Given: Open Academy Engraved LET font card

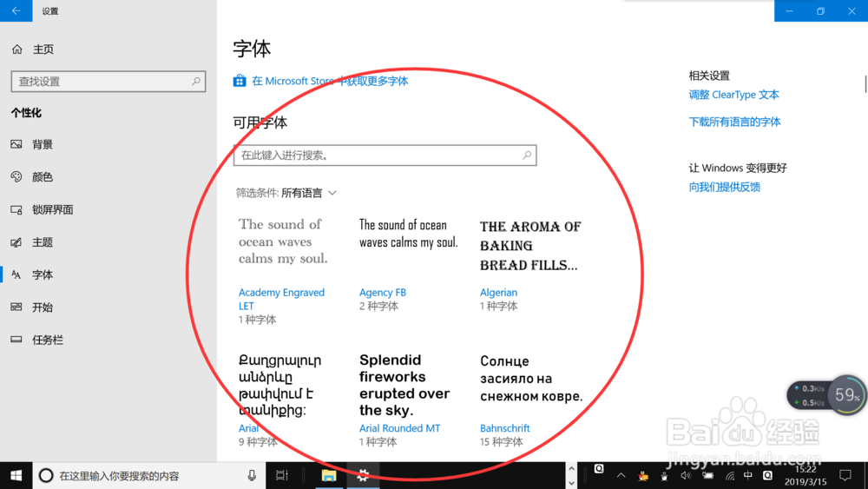Looking at the screenshot, I should [x=284, y=270].
